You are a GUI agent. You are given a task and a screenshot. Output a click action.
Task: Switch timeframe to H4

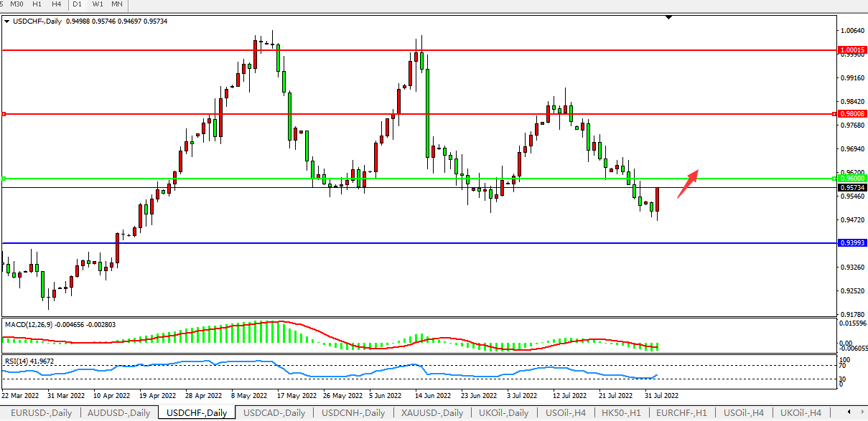click(x=56, y=4)
